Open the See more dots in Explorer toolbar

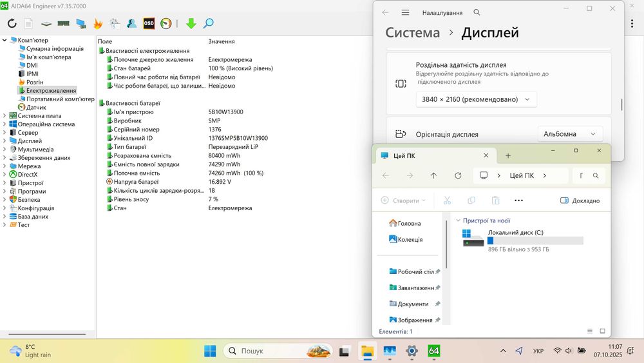[x=518, y=201]
